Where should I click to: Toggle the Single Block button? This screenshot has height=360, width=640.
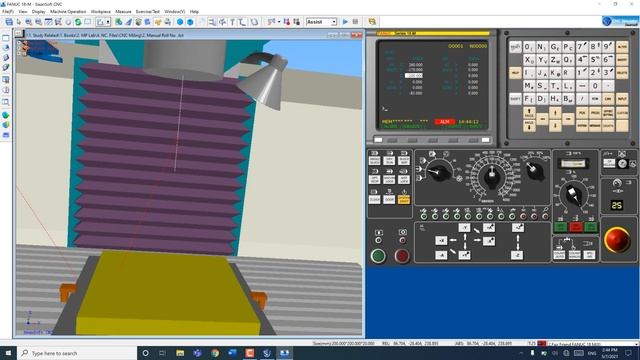pyautogui.click(x=374, y=160)
